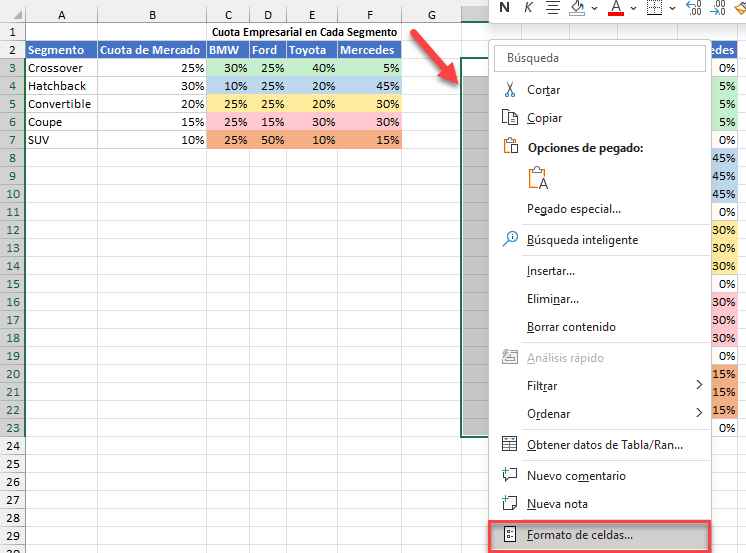The width and height of the screenshot is (746, 553).
Task: Click the borders icon
Action: pos(655,7)
